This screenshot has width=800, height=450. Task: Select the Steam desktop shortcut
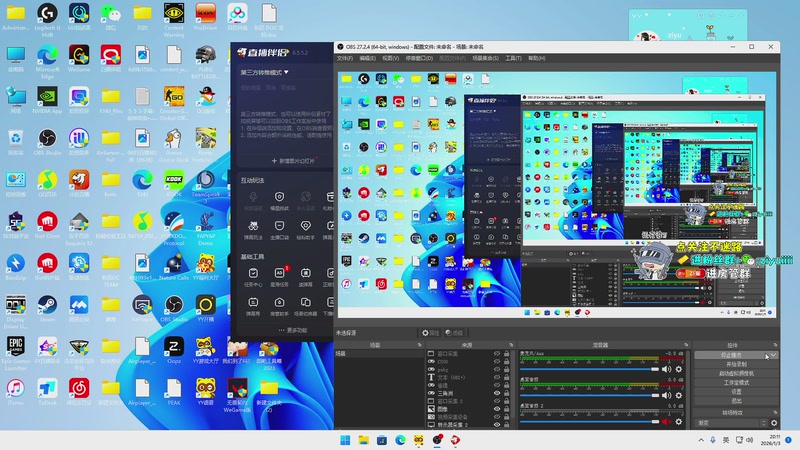47,309
